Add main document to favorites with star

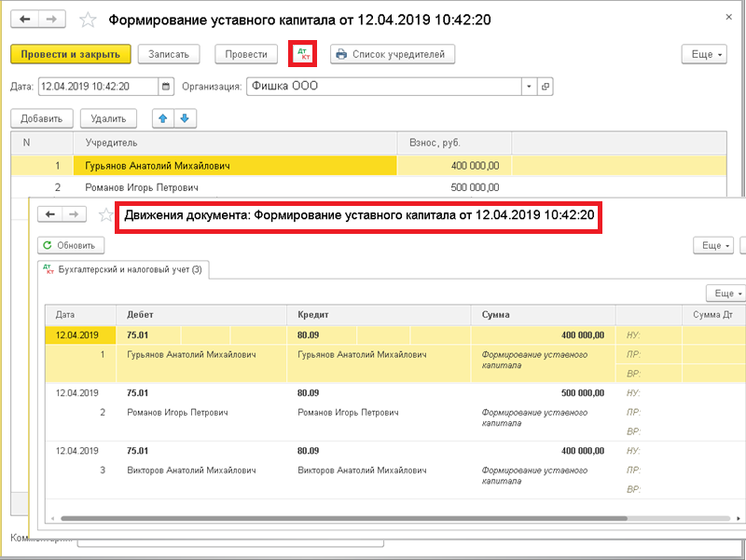88,20
